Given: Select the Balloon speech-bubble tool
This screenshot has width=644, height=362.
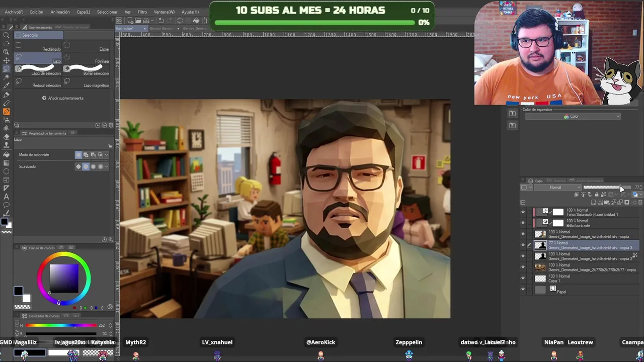Looking at the screenshot, I should click(x=6, y=205).
